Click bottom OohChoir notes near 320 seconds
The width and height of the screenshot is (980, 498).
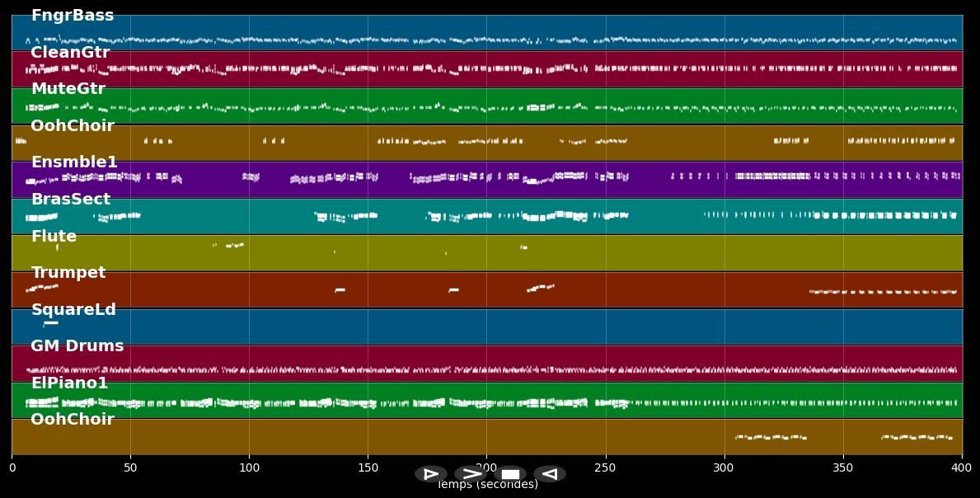point(771,437)
